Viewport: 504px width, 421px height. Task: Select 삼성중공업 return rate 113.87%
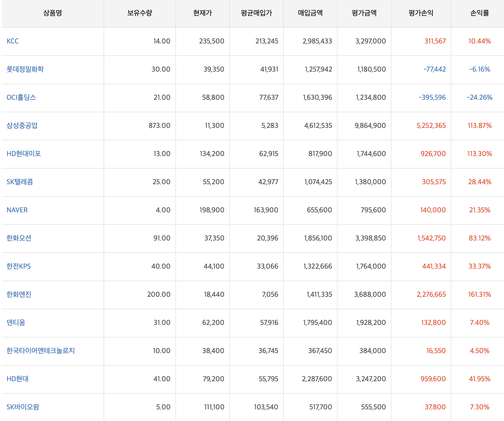pos(480,126)
